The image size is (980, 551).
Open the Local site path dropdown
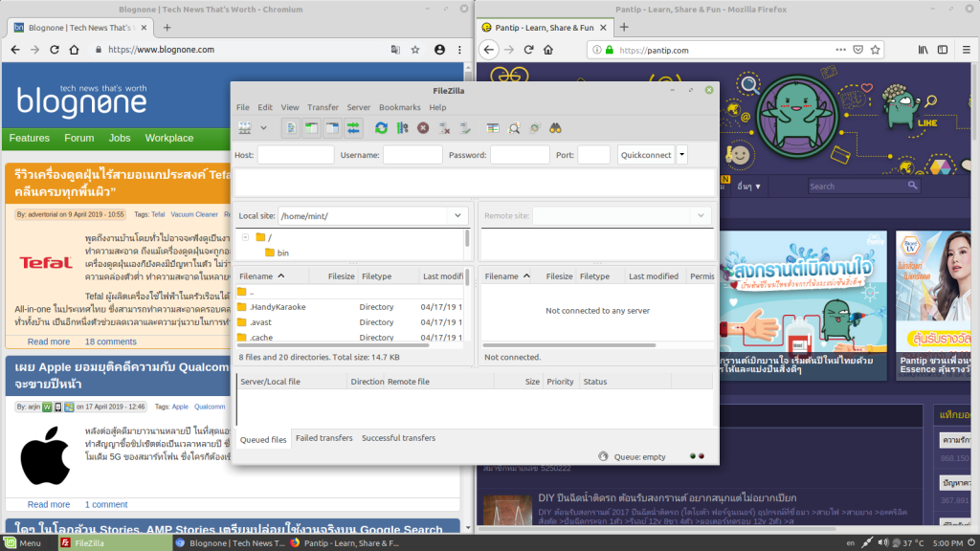[x=457, y=215]
